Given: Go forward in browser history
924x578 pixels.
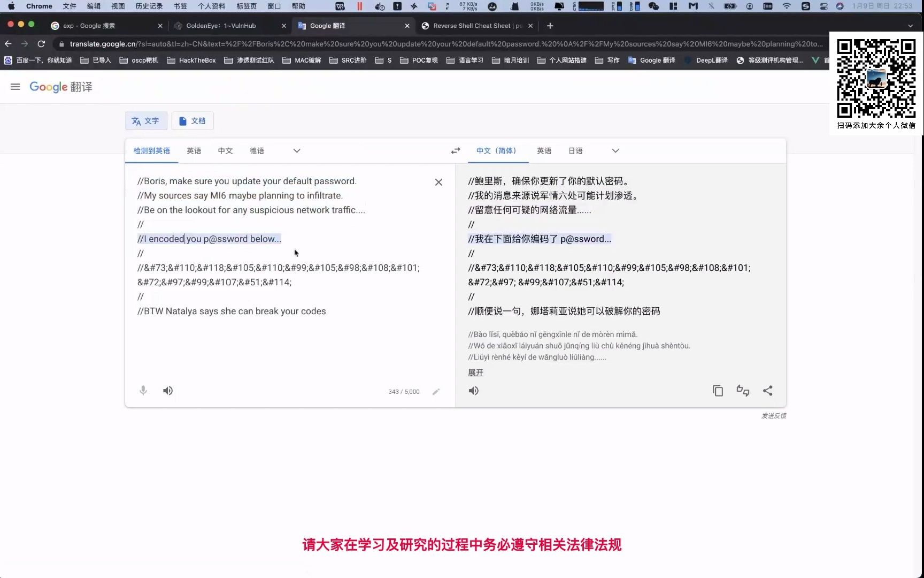Looking at the screenshot, I should [x=25, y=44].
